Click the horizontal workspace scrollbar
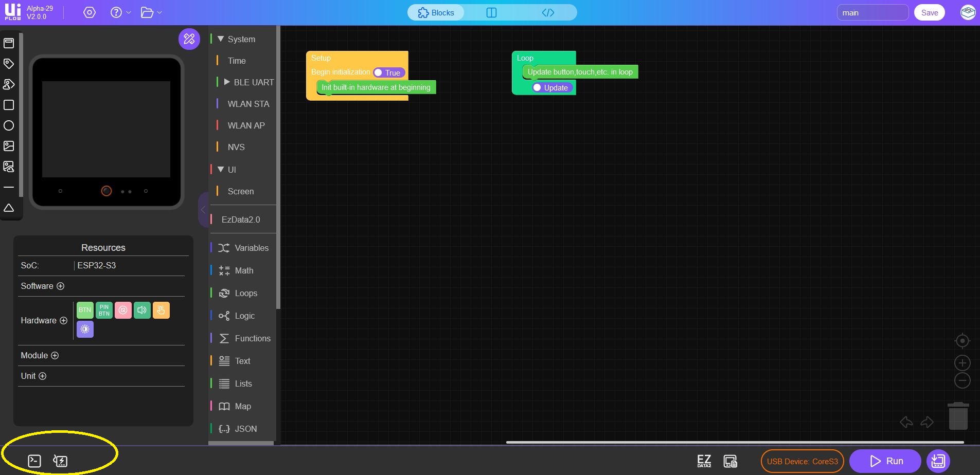 click(x=735, y=442)
